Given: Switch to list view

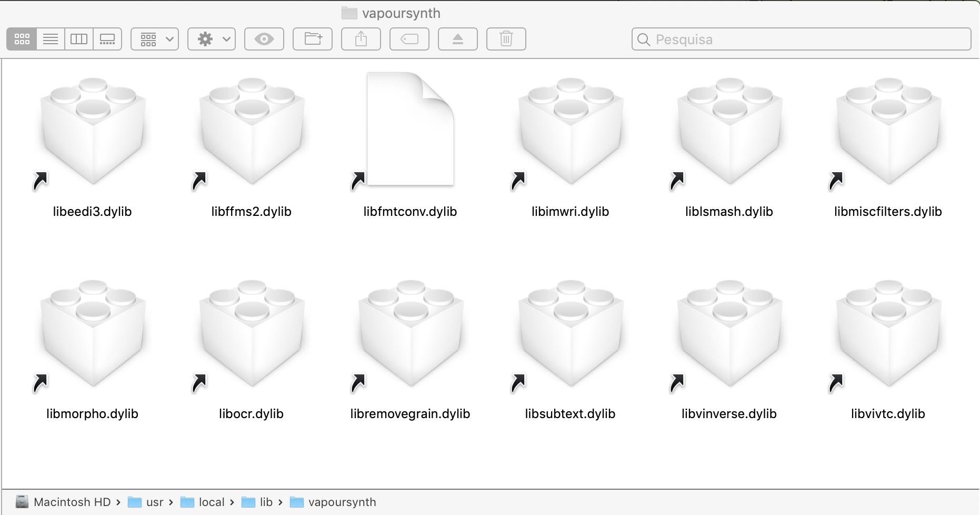Looking at the screenshot, I should coord(51,39).
